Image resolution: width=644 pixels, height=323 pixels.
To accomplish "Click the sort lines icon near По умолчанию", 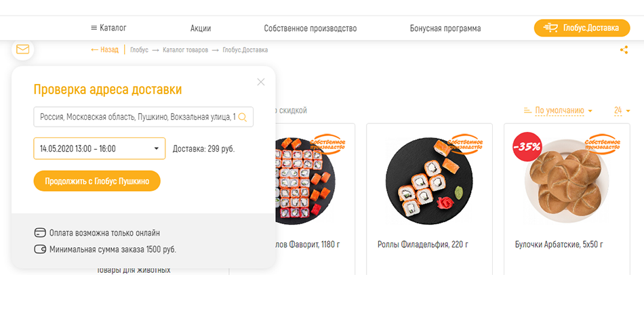I will [x=528, y=110].
